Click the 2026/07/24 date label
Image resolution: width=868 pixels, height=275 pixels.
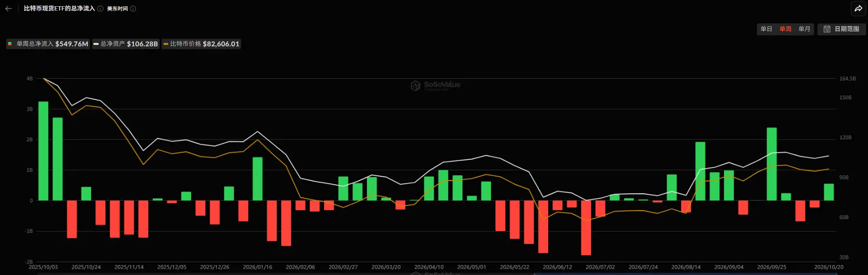(x=643, y=267)
